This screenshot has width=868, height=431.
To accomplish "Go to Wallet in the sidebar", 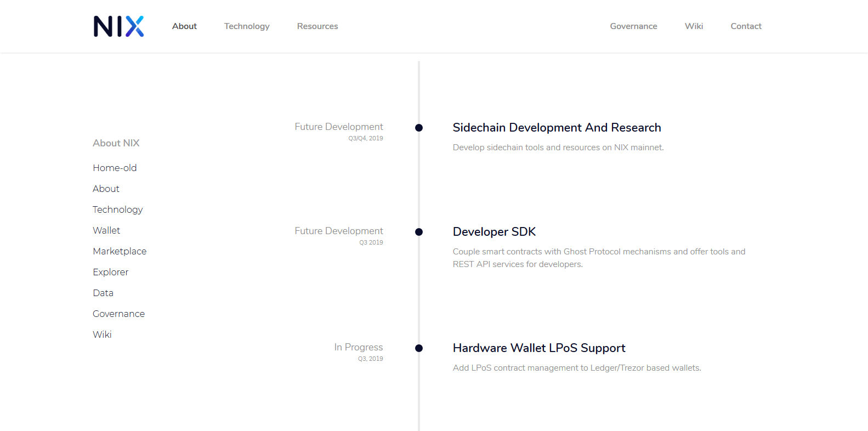I will tap(106, 230).
